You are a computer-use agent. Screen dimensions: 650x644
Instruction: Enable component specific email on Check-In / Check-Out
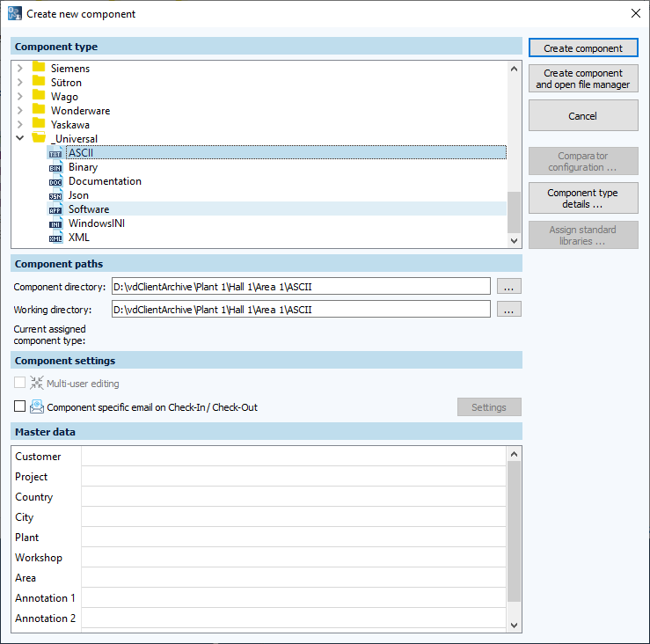(x=20, y=406)
